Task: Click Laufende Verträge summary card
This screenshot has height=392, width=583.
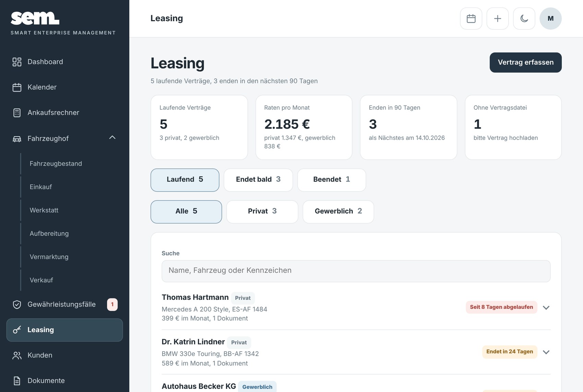Action: pyautogui.click(x=199, y=127)
